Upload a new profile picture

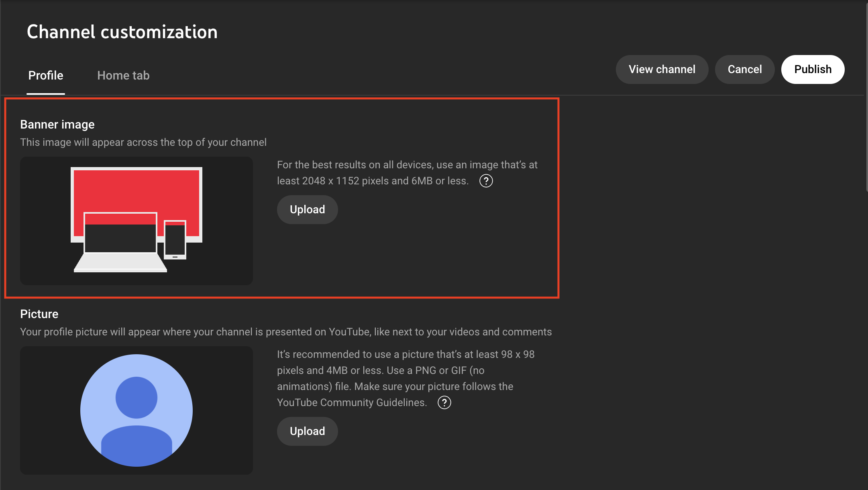(307, 431)
